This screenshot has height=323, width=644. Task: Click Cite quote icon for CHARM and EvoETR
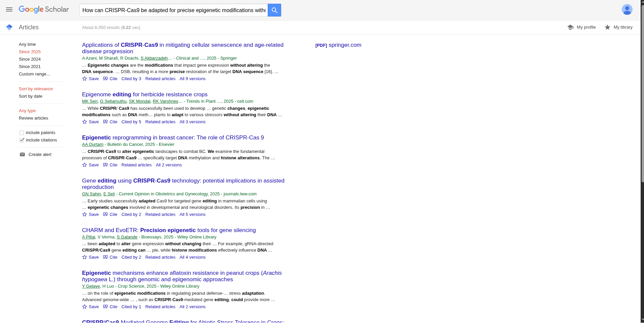[106, 257]
